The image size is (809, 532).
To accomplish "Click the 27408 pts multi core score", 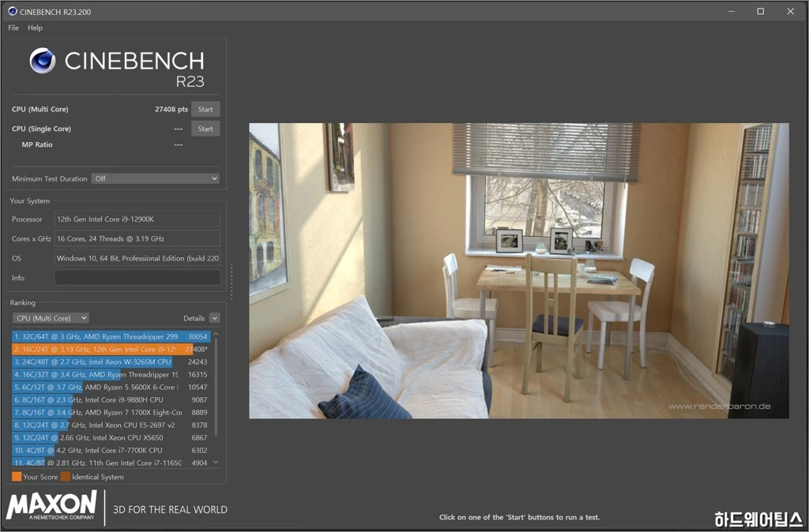I will [171, 109].
